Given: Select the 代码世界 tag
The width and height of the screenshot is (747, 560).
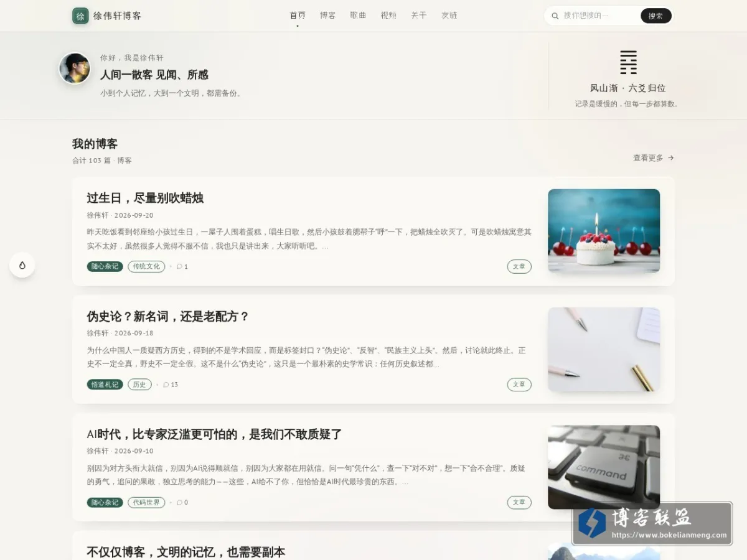Looking at the screenshot, I should click(146, 503).
